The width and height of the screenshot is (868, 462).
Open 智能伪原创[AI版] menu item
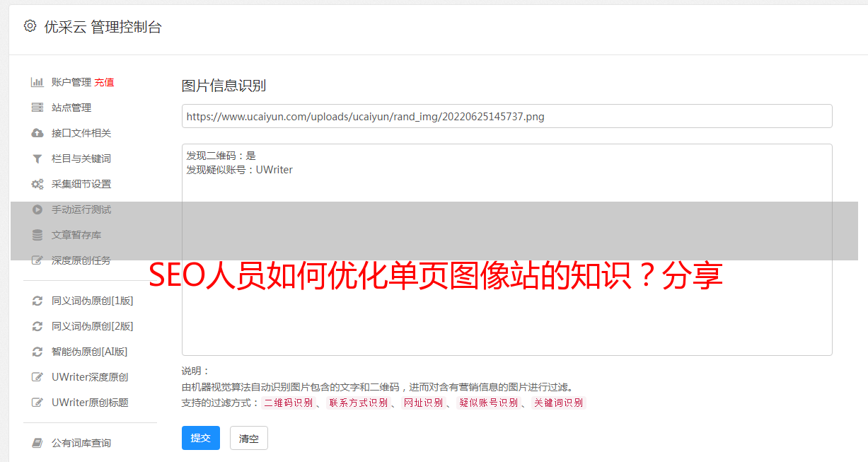(x=90, y=352)
